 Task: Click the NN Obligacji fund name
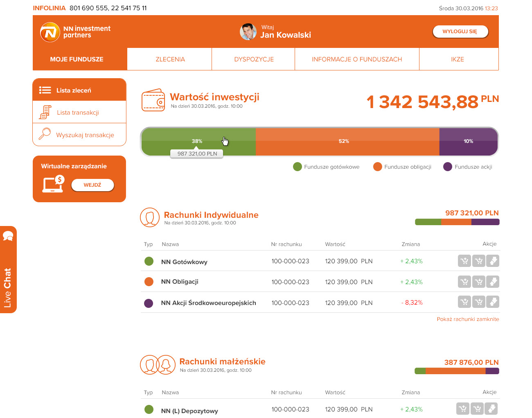tap(180, 282)
